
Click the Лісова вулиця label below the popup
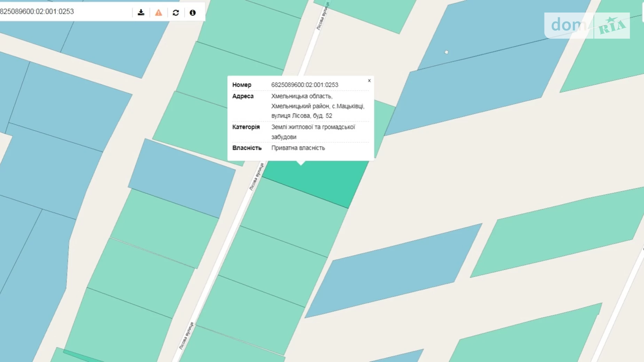[x=257, y=176]
